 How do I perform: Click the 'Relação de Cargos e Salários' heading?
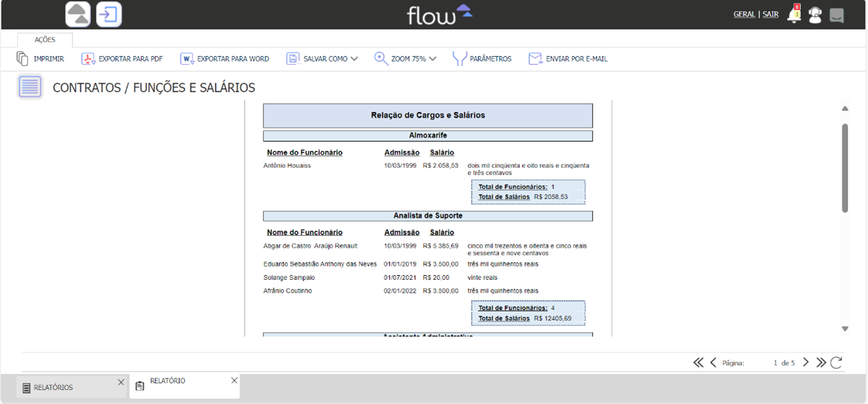tap(428, 116)
